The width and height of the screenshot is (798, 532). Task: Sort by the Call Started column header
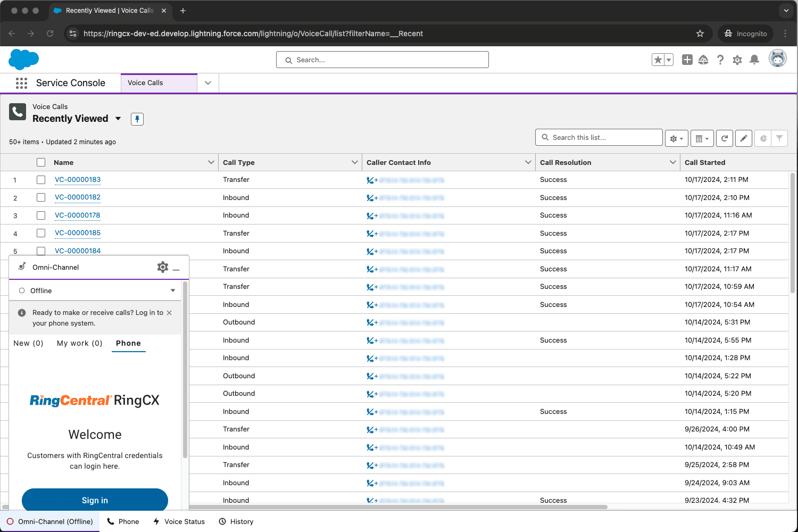[705, 162]
